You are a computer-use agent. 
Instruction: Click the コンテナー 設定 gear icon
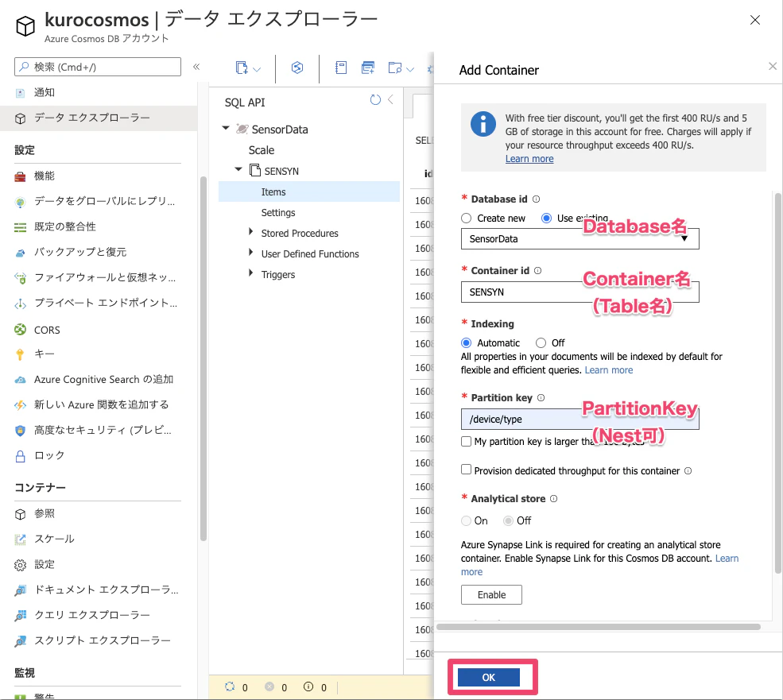coord(20,565)
